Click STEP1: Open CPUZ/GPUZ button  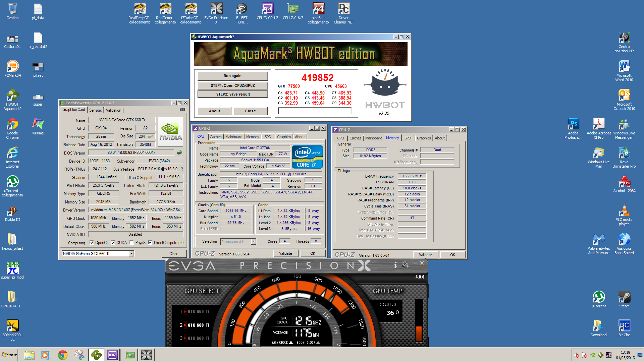tap(232, 85)
